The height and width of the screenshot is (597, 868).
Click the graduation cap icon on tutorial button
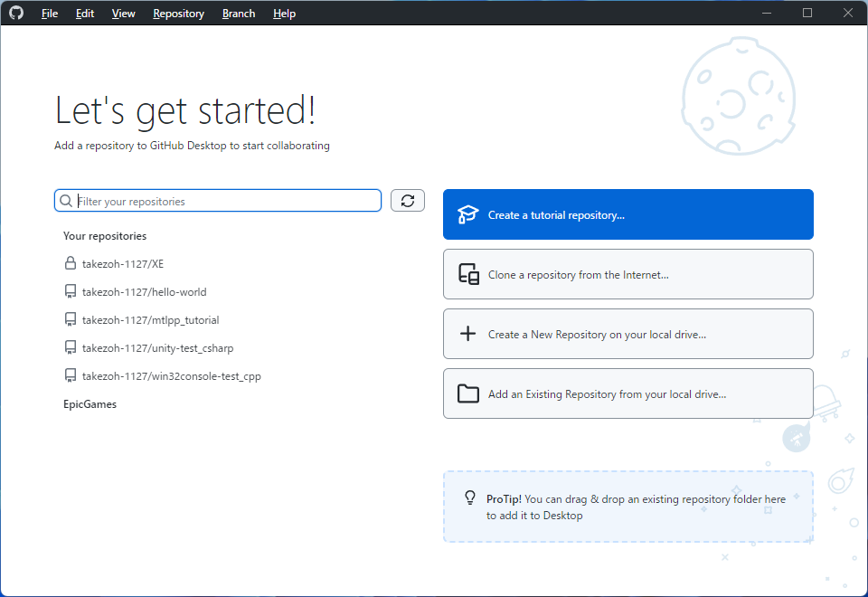(x=467, y=214)
